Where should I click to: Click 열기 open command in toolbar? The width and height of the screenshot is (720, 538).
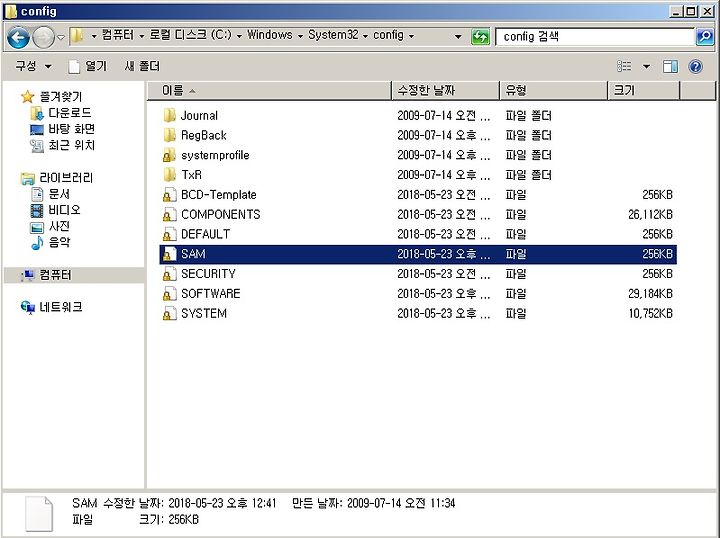point(87,66)
